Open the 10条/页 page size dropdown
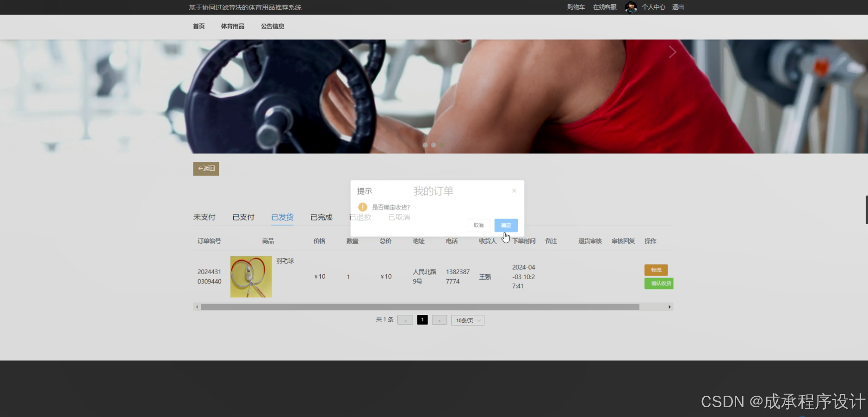This screenshot has width=868, height=417. coord(468,320)
